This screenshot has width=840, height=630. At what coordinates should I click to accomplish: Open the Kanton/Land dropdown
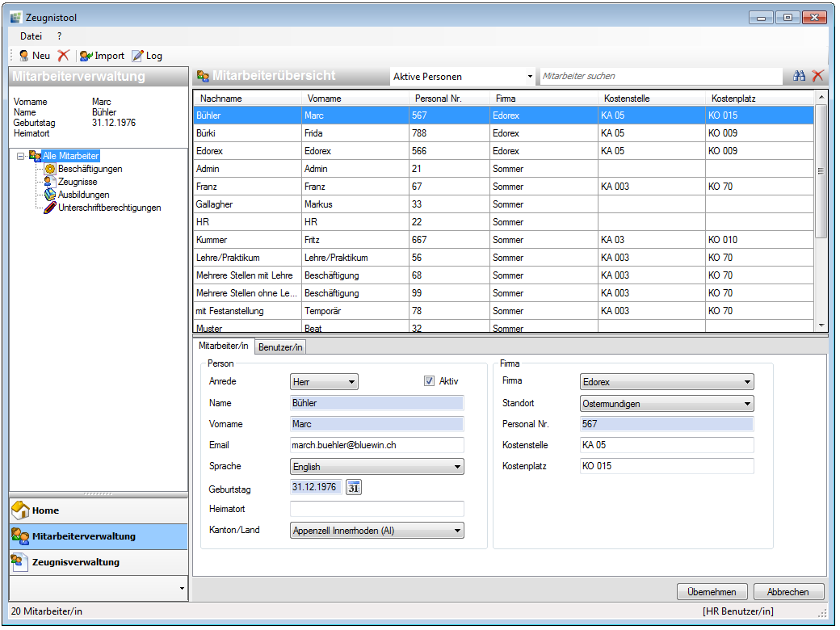pos(376,531)
